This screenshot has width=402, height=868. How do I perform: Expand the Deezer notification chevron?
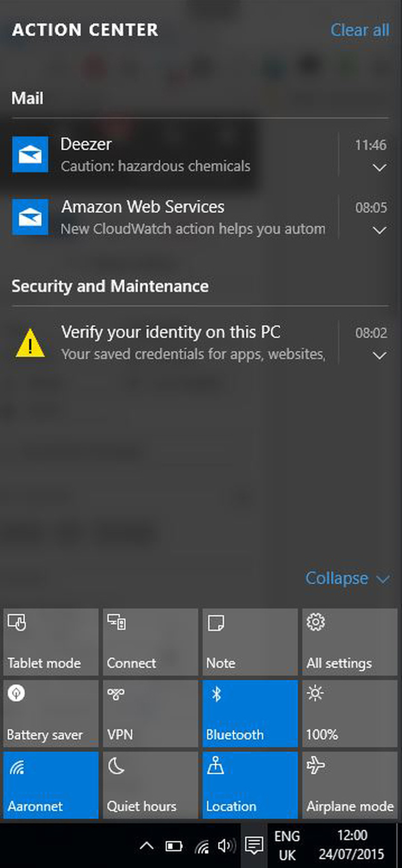click(379, 168)
